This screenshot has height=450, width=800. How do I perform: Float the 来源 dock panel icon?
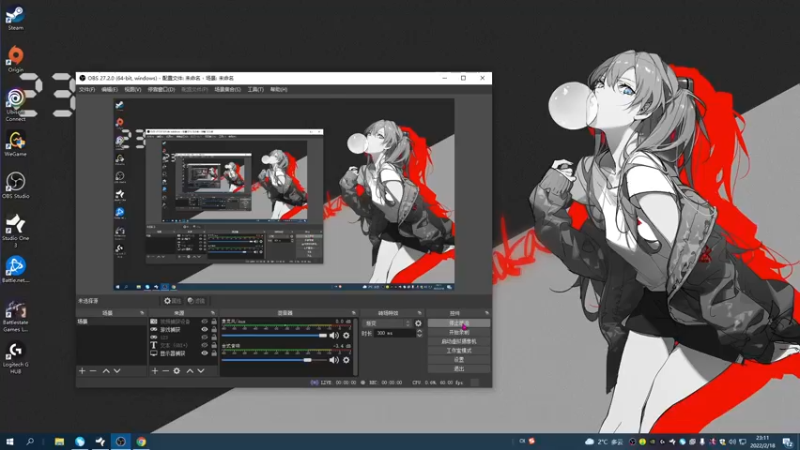(213, 313)
